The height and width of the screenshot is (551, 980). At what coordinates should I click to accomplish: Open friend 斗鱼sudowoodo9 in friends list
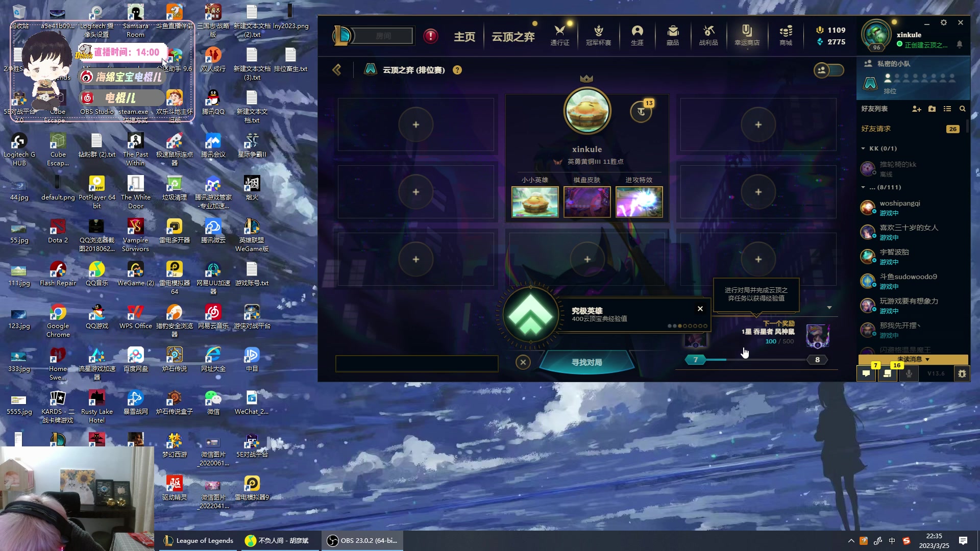coord(911,281)
